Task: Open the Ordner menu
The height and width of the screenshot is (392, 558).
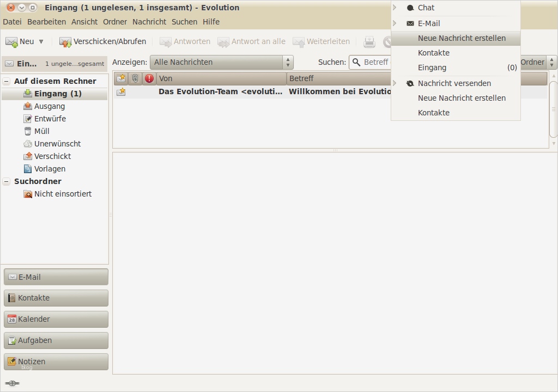Action: pos(115,22)
